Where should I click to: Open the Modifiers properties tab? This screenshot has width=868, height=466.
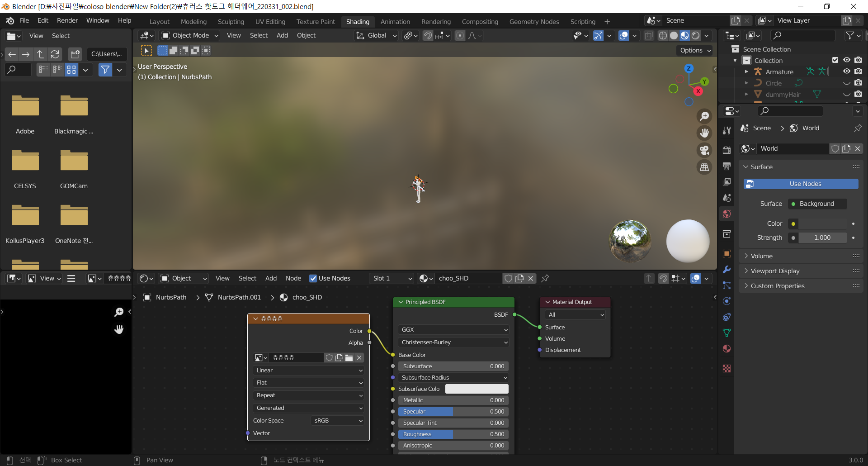click(x=726, y=269)
